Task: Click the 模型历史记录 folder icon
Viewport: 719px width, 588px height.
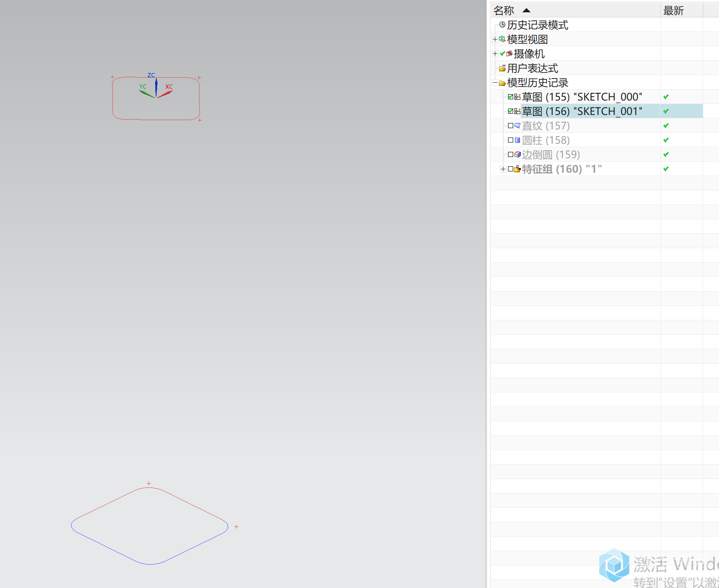Action: coord(503,83)
